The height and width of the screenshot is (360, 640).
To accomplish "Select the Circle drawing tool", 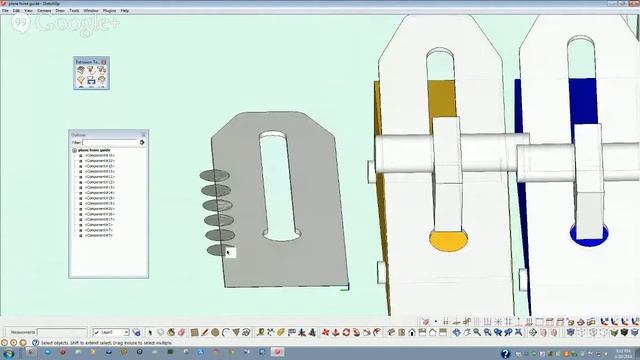I will [x=215, y=333].
